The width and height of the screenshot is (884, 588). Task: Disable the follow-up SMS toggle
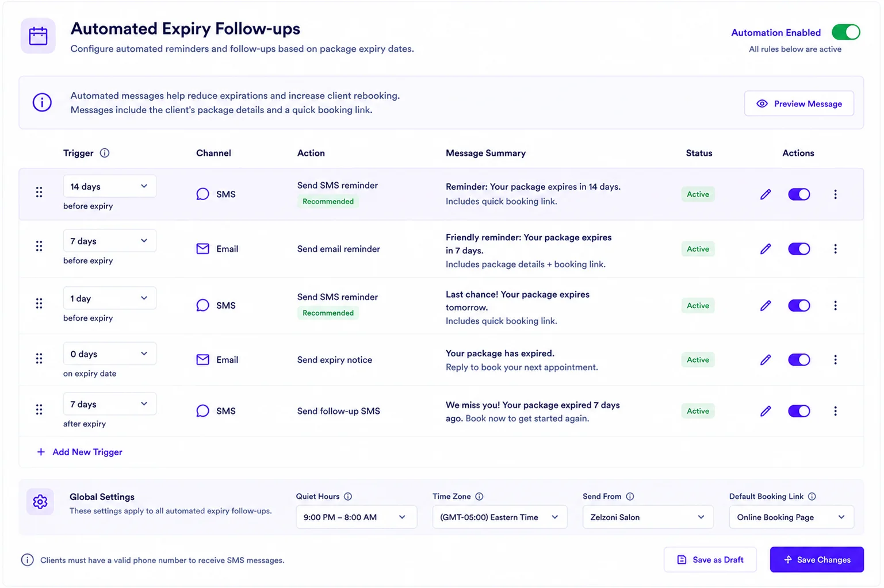coord(799,411)
